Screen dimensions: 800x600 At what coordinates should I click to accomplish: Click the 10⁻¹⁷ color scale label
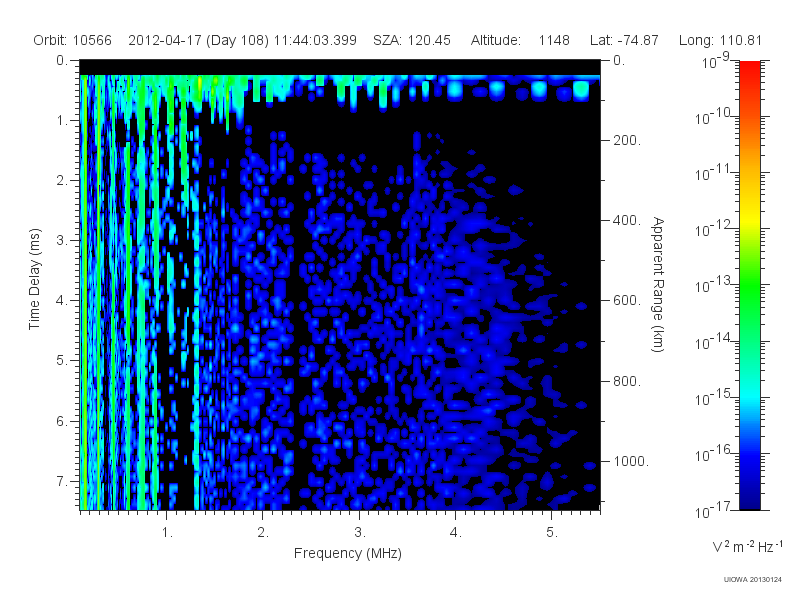[x=714, y=510]
